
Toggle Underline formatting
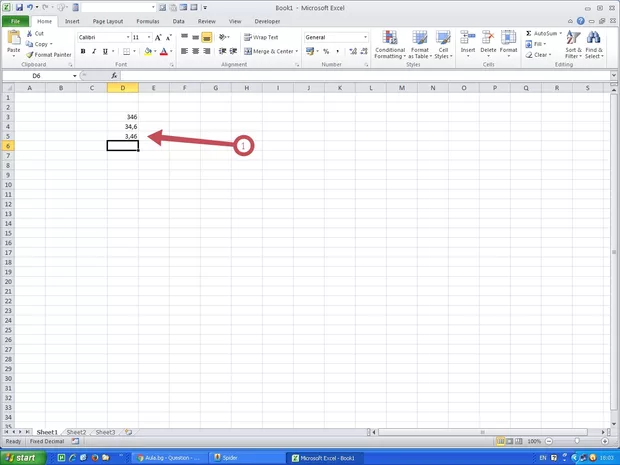click(x=105, y=51)
